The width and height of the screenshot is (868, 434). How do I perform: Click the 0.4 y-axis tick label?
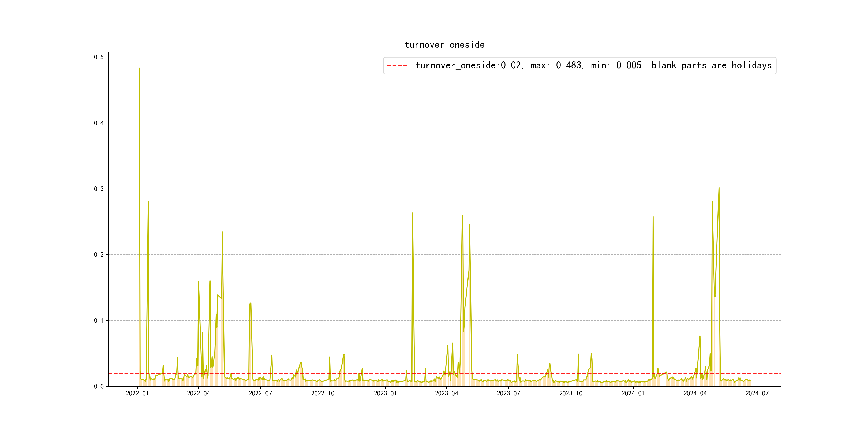click(x=99, y=123)
